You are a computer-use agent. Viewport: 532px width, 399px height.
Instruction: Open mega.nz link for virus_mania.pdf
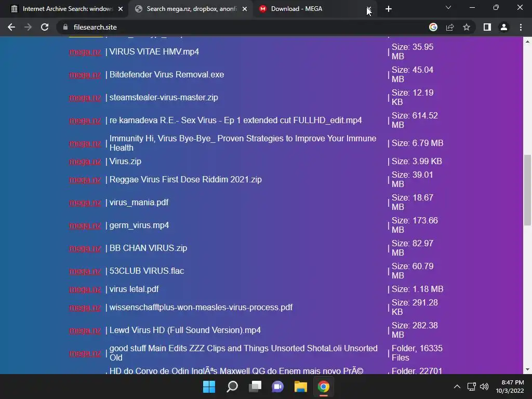(85, 203)
